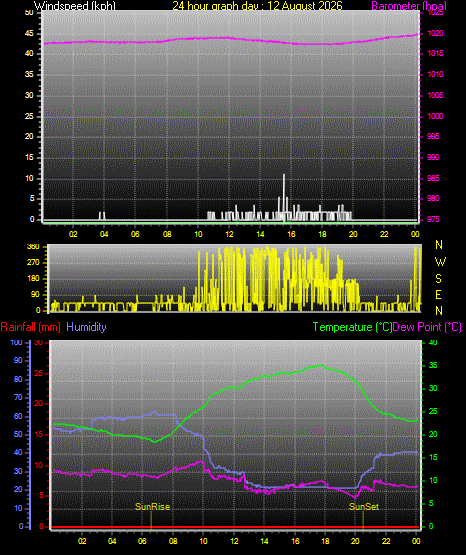This screenshot has width=466, height=555.
Task: Click the 80 humidity axis value
Action: 18,379
